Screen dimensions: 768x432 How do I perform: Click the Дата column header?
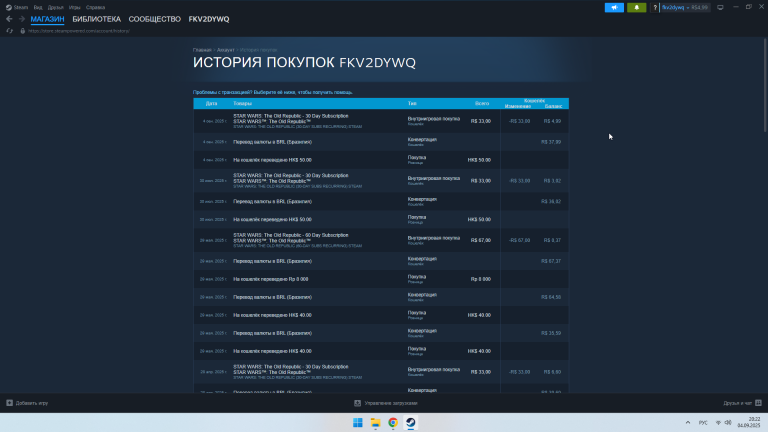[x=212, y=103]
